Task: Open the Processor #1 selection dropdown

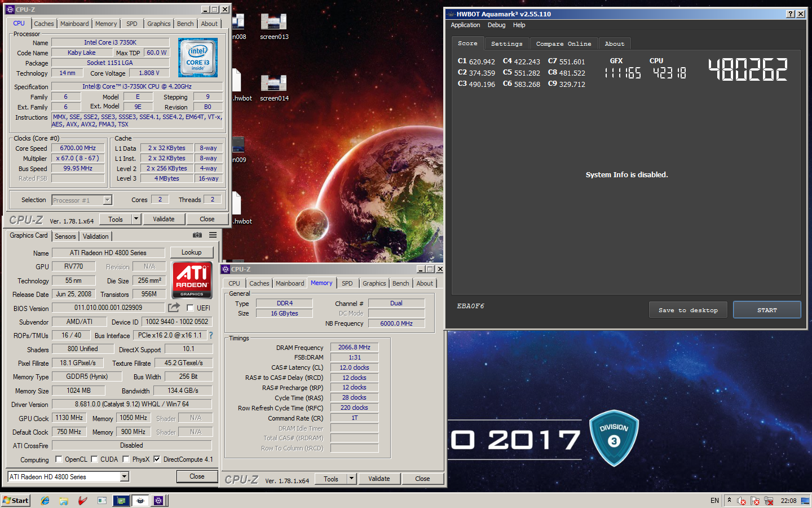Action: pyautogui.click(x=107, y=200)
